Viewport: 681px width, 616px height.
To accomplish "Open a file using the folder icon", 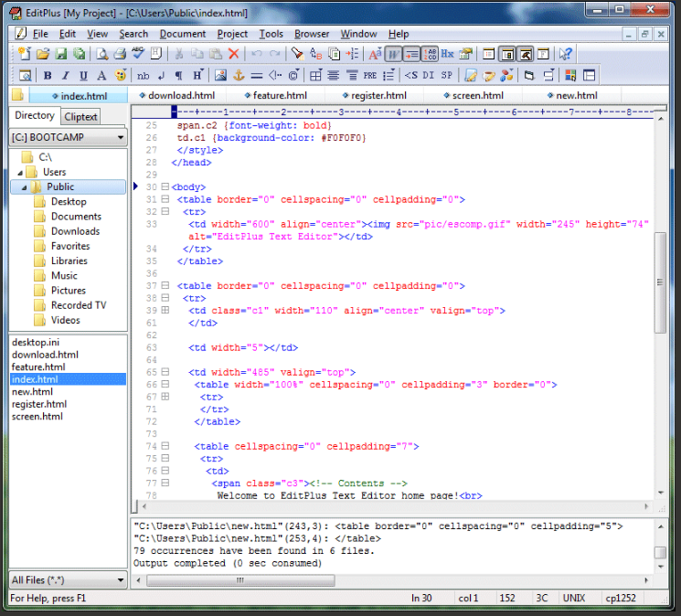I will point(43,54).
